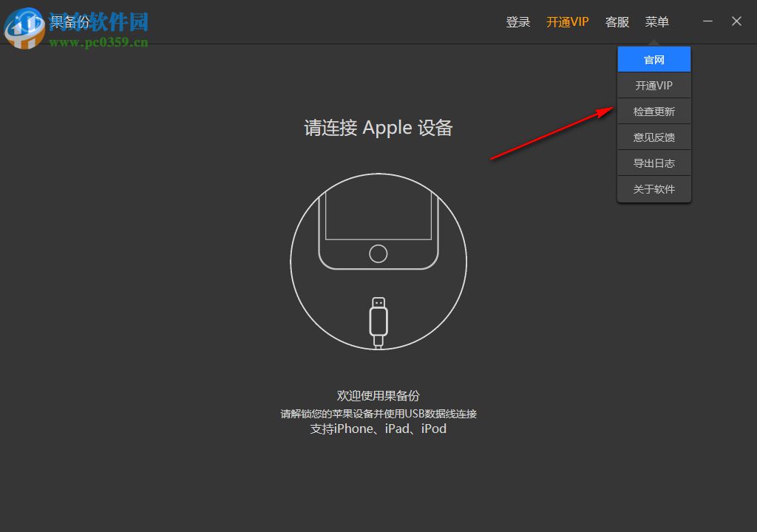
Task: Open the 菜单 dropdown in the top bar
Action: tap(656, 21)
